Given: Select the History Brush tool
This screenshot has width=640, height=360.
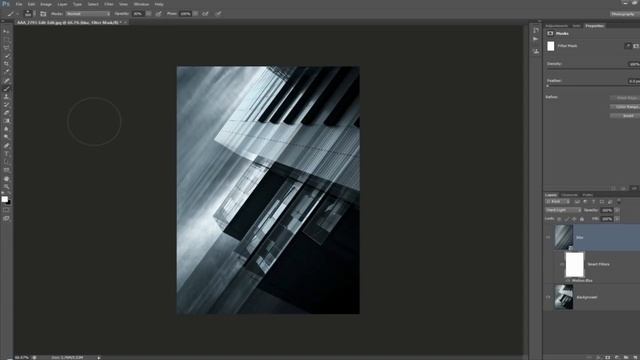Looking at the screenshot, I should click(x=6, y=105).
